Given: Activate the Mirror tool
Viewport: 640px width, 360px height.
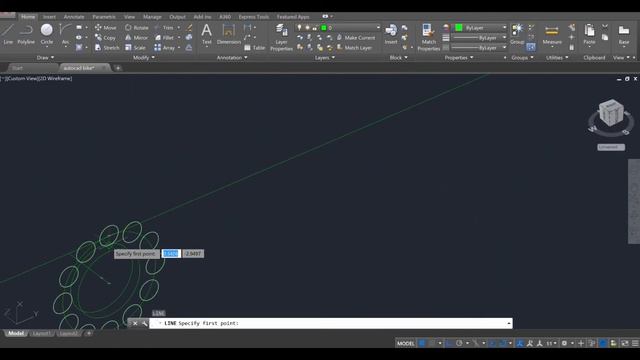Looking at the screenshot, I should point(136,38).
